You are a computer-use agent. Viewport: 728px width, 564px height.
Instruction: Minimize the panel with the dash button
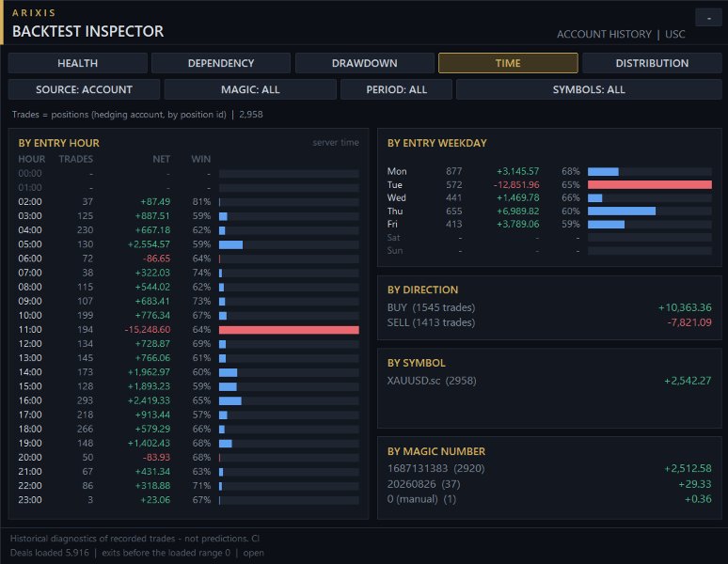708,18
